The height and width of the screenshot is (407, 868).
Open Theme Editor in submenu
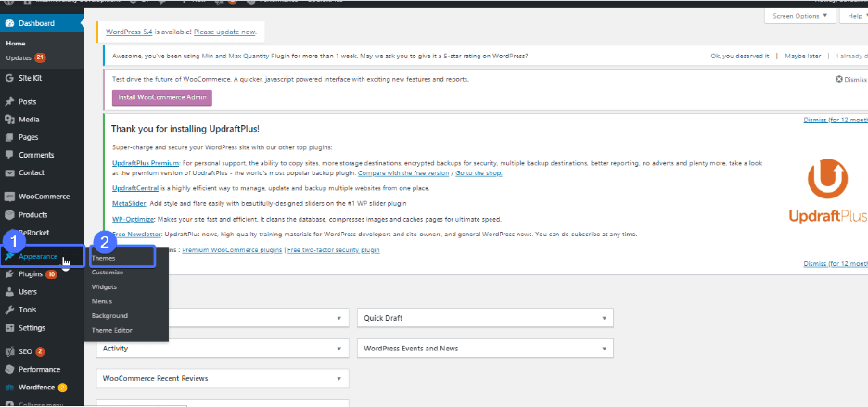click(112, 330)
